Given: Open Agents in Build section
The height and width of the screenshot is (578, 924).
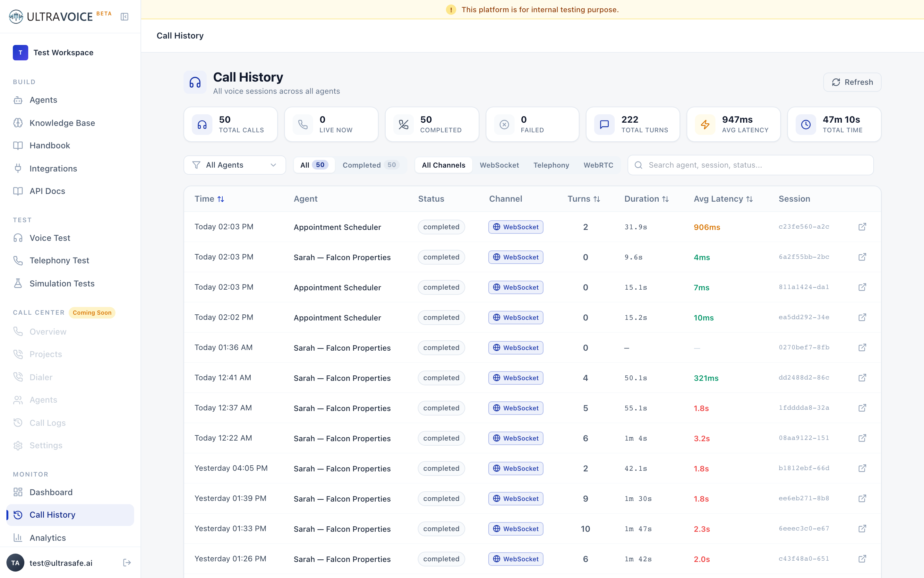Looking at the screenshot, I should (70, 100).
